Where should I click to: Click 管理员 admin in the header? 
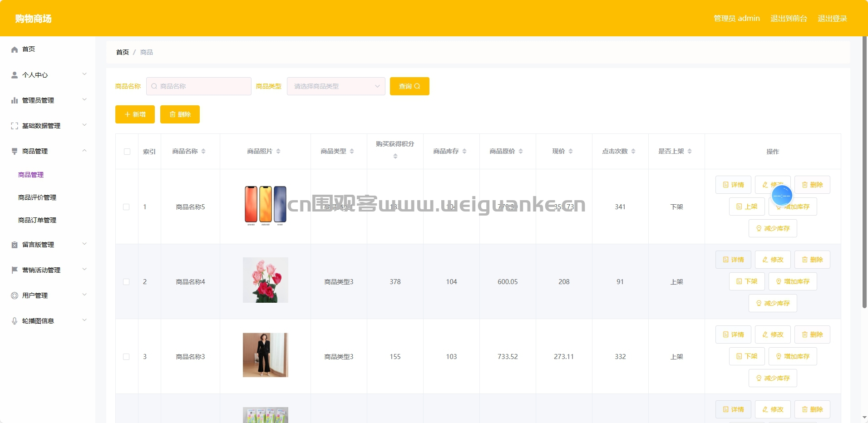click(737, 19)
